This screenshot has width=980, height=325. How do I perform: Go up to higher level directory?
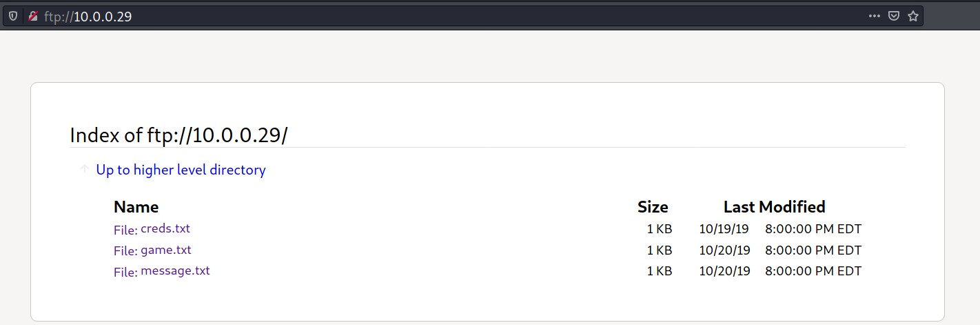pyautogui.click(x=181, y=170)
